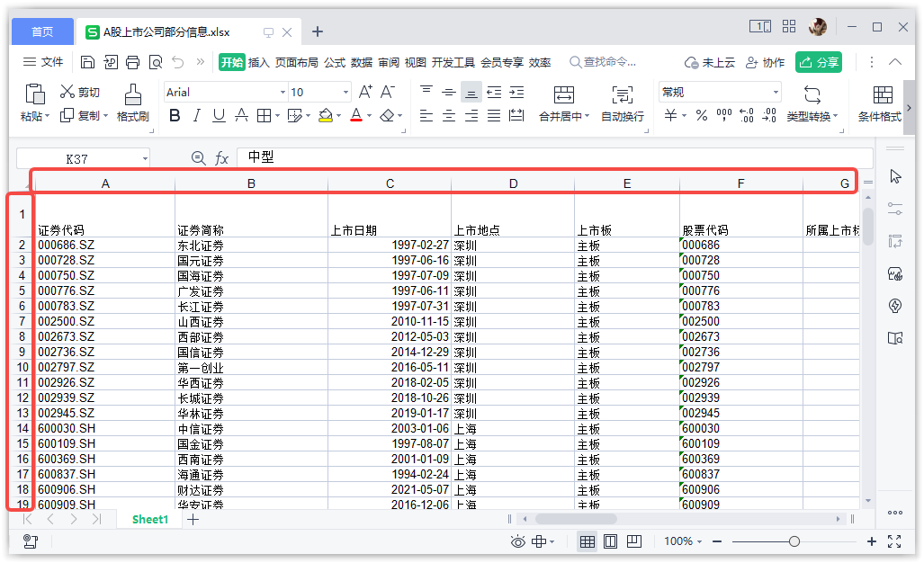Click 协作 collaborate button

[x=766, y=62]
